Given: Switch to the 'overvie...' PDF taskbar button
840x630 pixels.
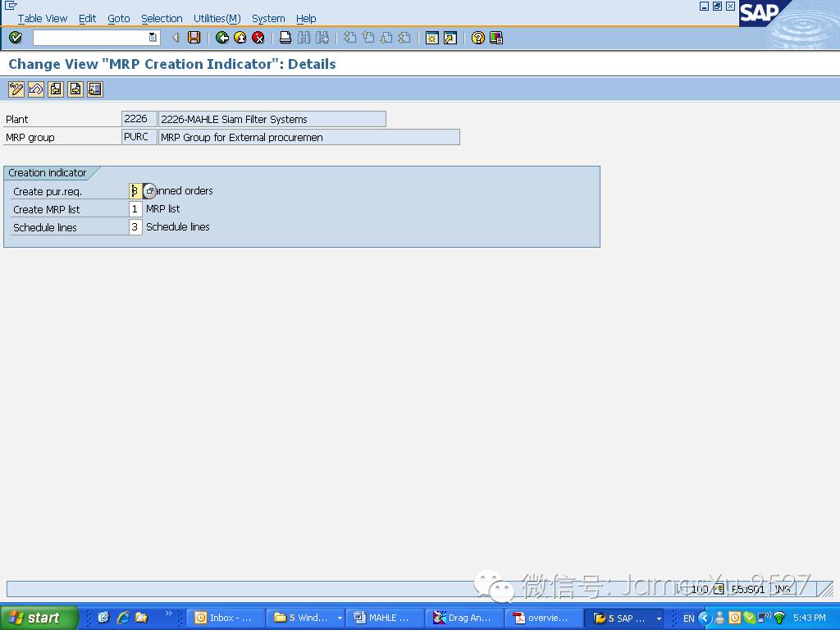Looking at the screenshot, I should [x=544, y=619].
